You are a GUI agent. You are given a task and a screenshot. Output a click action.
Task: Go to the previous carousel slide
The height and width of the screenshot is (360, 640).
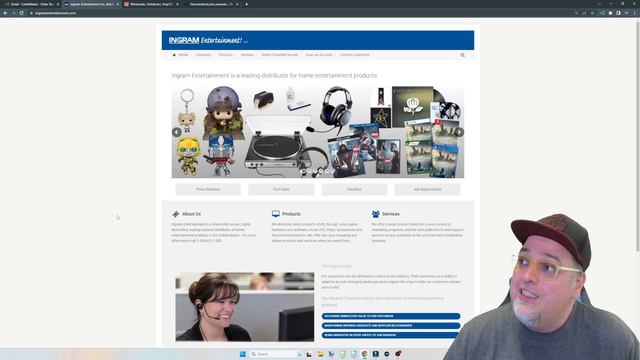176,132
